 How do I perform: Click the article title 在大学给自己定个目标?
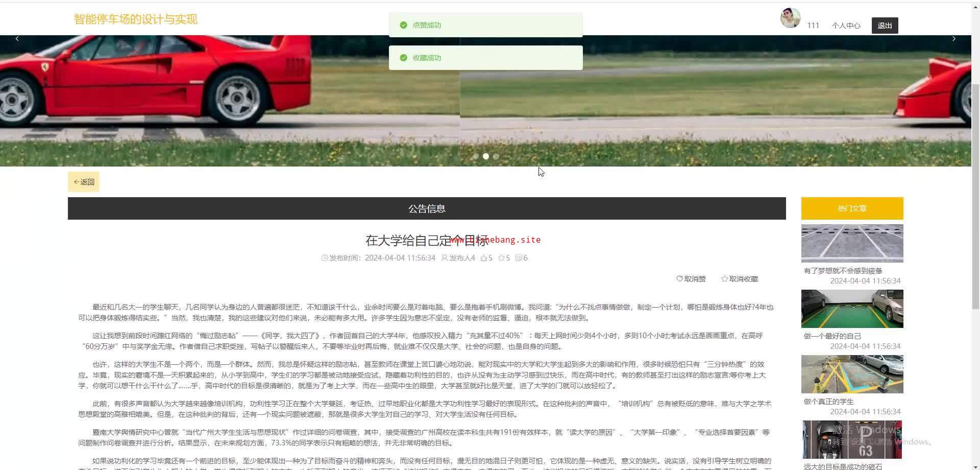point(427,240)
